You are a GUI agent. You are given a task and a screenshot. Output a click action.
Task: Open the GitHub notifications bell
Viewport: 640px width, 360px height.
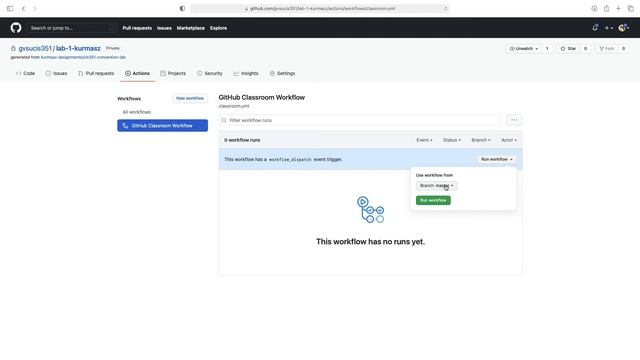pyautogui.click(x=595, y=28)
